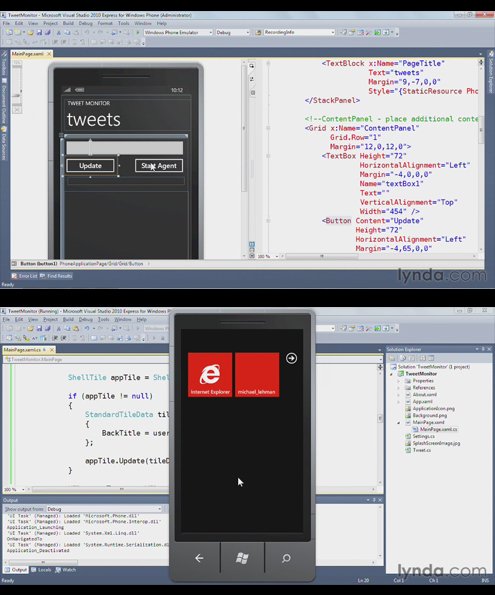
Task: Click Button (button1) breadcrumb in tag navigator
Action: (38, 263)
